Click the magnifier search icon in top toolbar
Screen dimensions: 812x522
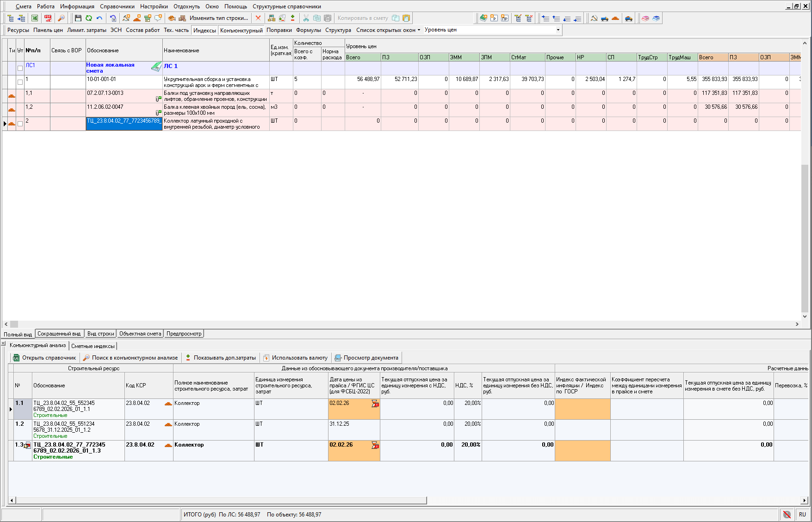pos(61,18)
